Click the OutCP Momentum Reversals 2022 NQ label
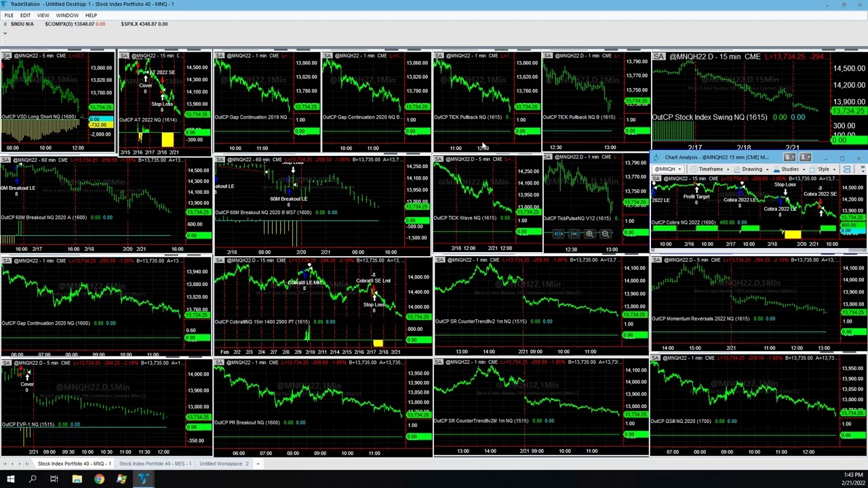 pyautogui.click(x=702, y=319)
